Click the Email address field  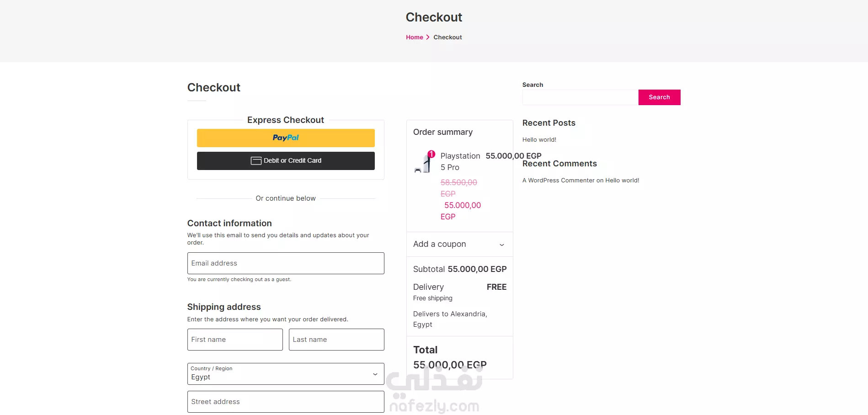pos(286,263)
